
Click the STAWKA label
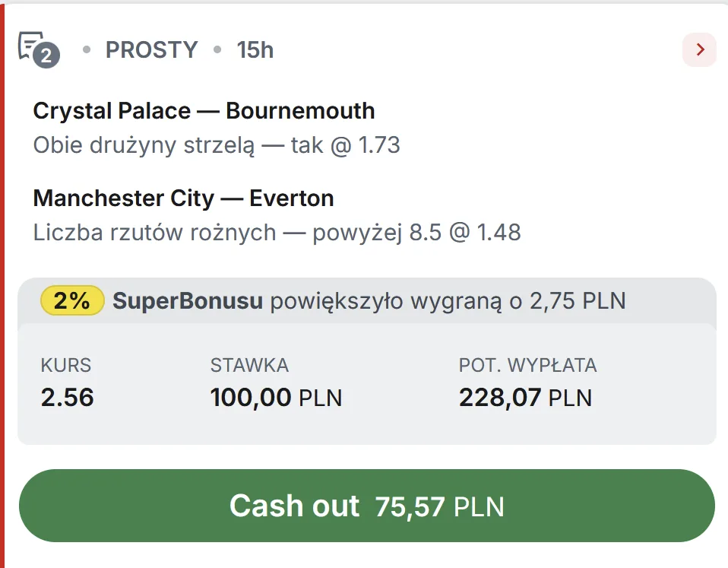pyautogui.click(x=249, y=365)
